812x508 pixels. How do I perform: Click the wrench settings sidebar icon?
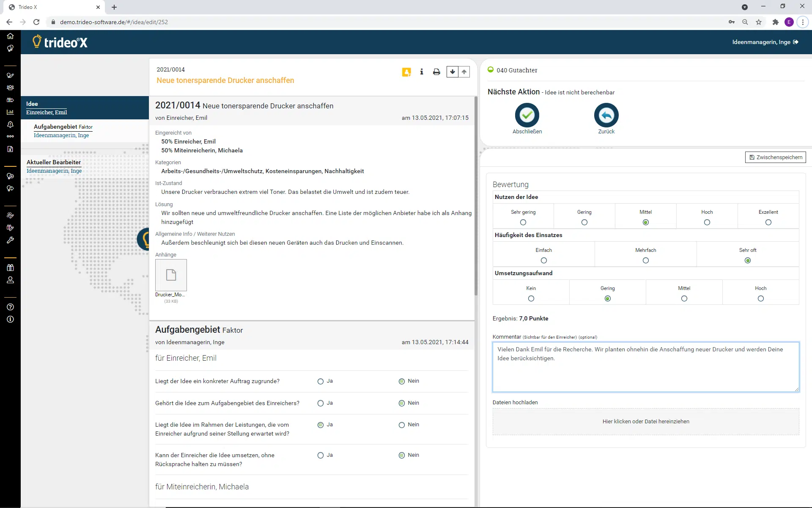click(x=10, y=240)
